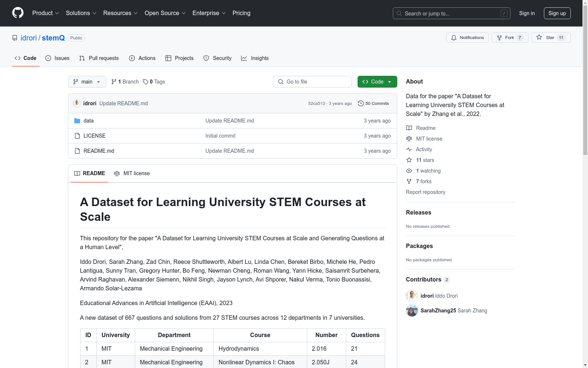
Task: Expand the Product menu
Action: pos(46,13)
